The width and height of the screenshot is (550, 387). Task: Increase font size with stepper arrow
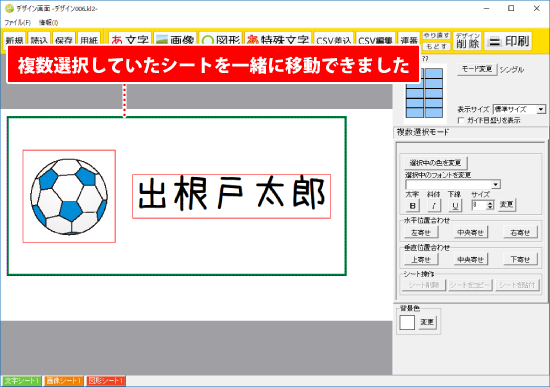(490, 203)
